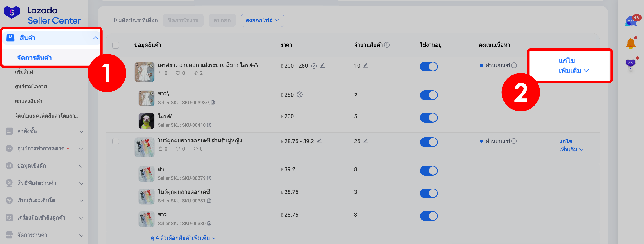Click the orange notification bell icon
The height and width of the screenshot is (244, 644).
tap(630, 43)
